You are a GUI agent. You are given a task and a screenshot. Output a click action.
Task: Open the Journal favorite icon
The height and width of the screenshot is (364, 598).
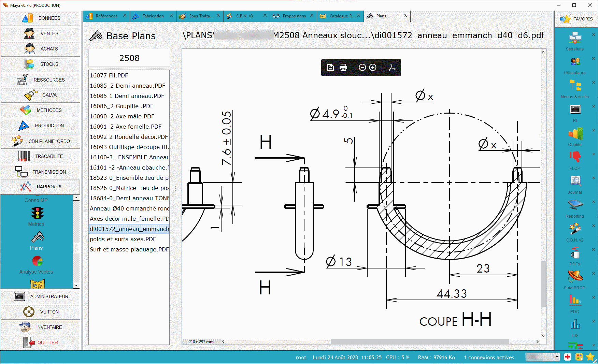click(x=575, y=181)
